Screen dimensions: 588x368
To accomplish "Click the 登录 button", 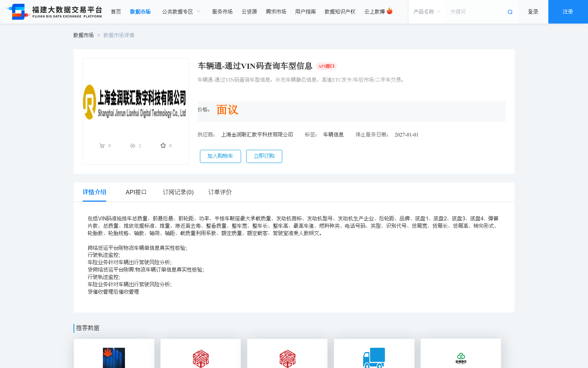I will point(533,12).
